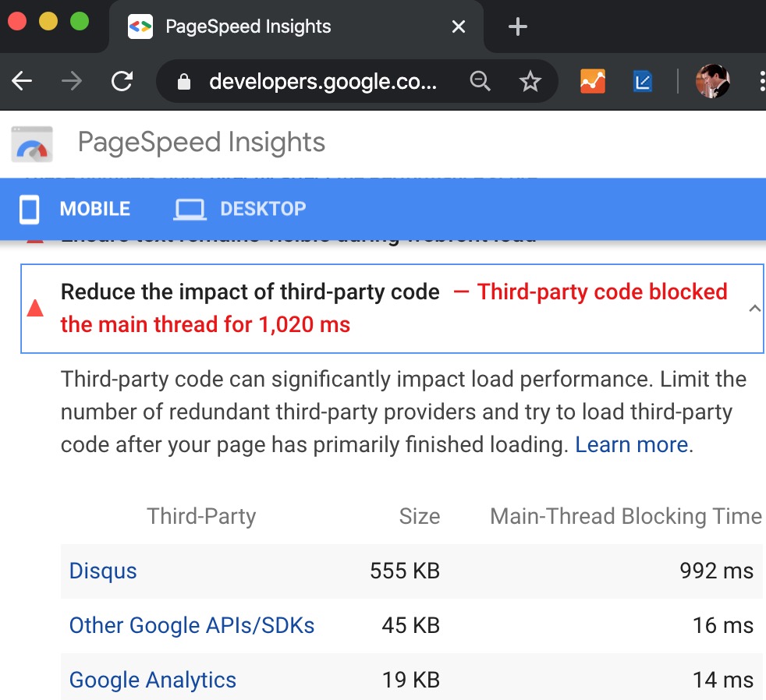This screenshot has height=700, width=766.
Task: Open the orange analytics chart extension
Action: pos(593,81)
